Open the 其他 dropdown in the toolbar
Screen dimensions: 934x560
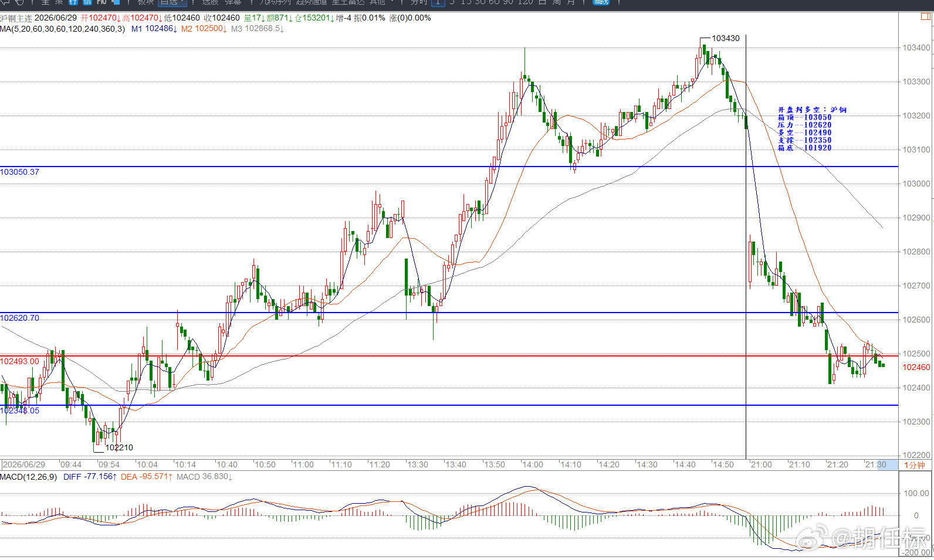pos(381,2)
